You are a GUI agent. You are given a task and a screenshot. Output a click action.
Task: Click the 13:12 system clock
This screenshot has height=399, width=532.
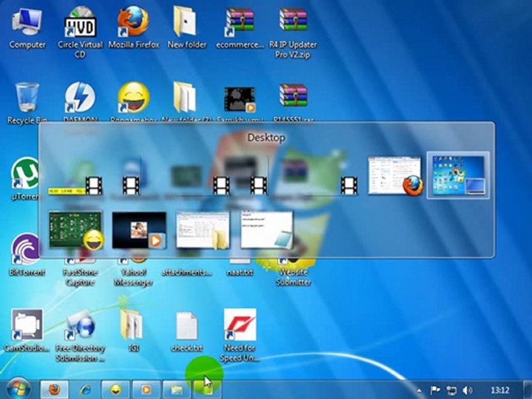point(500,390)
